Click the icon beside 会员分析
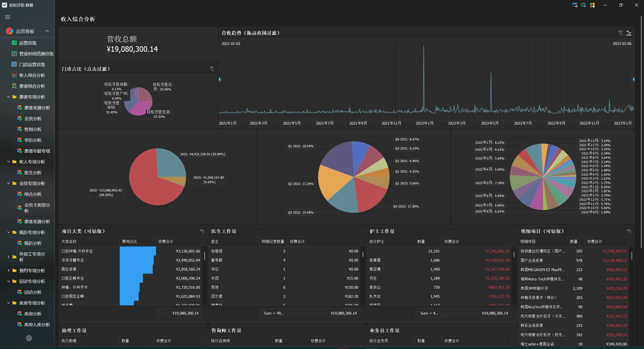The width and height of the screenshot is (644, 349). (19, 119)
